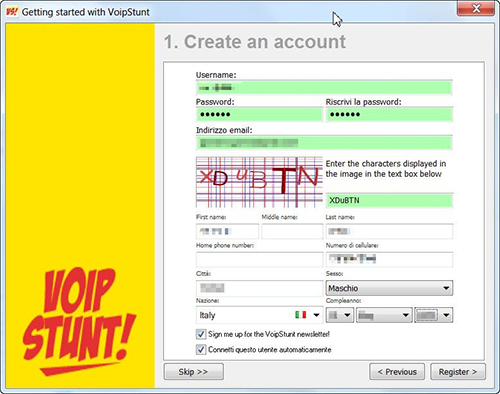Image resolution: width=500 pixels, height=394 pixels.
Task: Click the Skip >> button
Action: tap(194, 372)
